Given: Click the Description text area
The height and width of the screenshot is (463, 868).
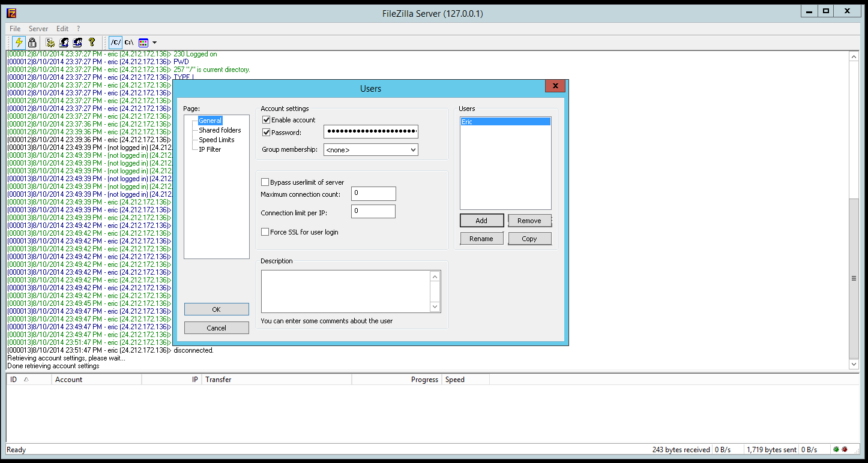Looking at the screenshot, I should [346, 291].
